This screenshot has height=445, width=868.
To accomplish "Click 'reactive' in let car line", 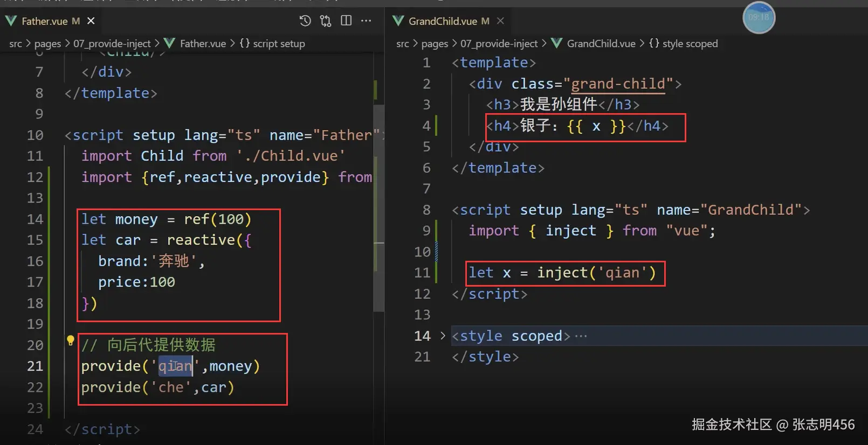I will coord(201,240).
